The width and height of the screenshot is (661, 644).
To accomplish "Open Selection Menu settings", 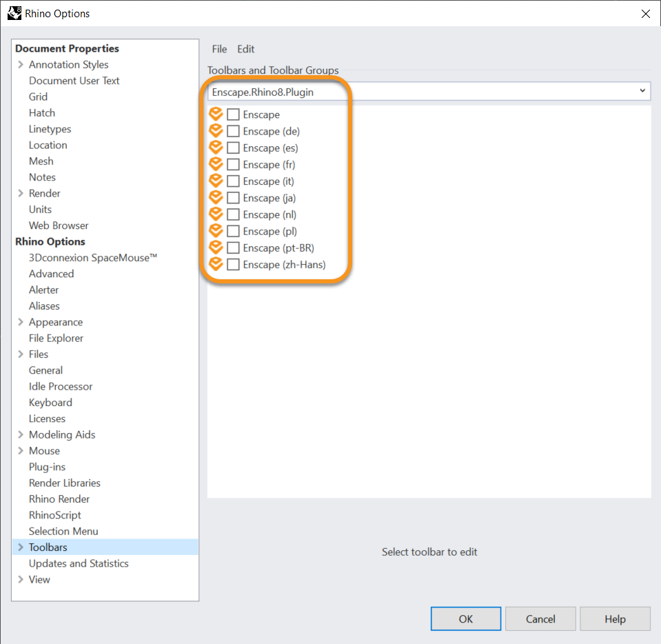I will tap(63, 531).
